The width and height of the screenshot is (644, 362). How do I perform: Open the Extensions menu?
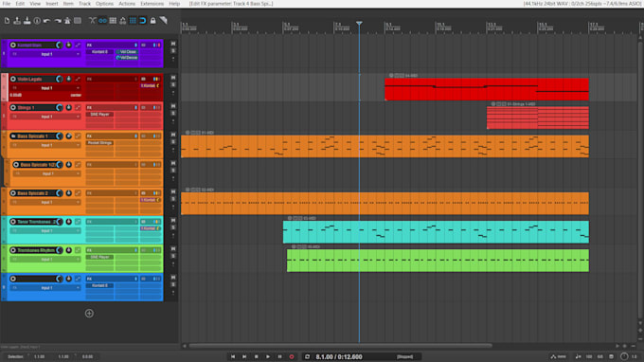click(x=152, y=4)
